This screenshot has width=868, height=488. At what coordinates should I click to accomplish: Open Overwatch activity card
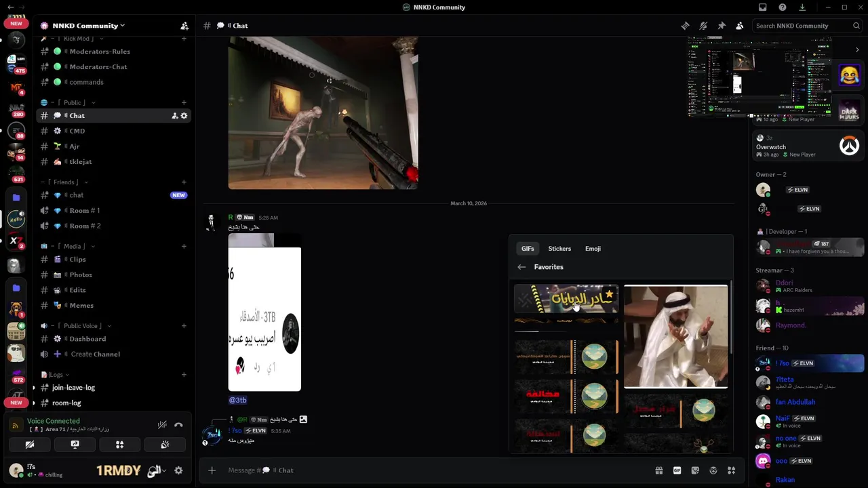(x=807, y=146)
